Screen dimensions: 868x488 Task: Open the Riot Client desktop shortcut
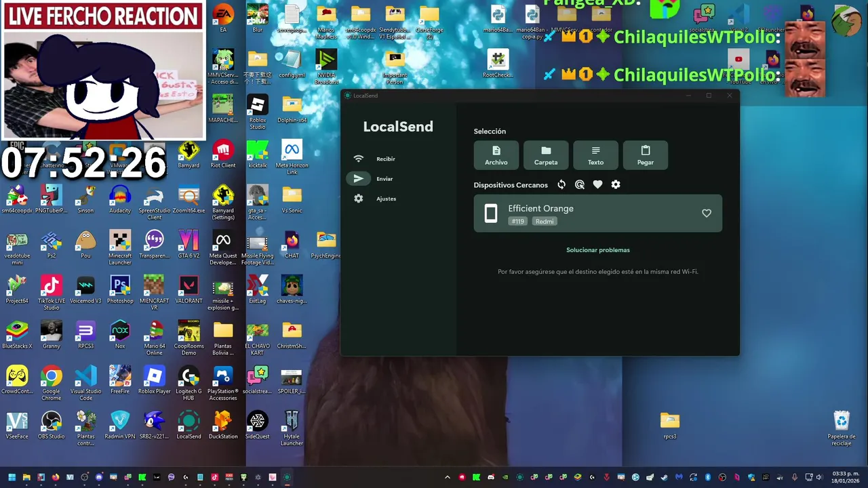pyautogui.click(x=223, y=155)
